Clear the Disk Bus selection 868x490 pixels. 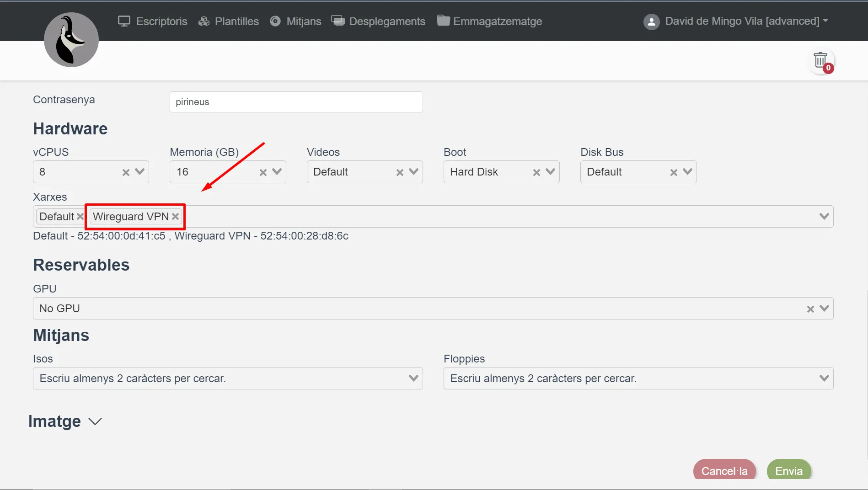click(x=674, y=172)
